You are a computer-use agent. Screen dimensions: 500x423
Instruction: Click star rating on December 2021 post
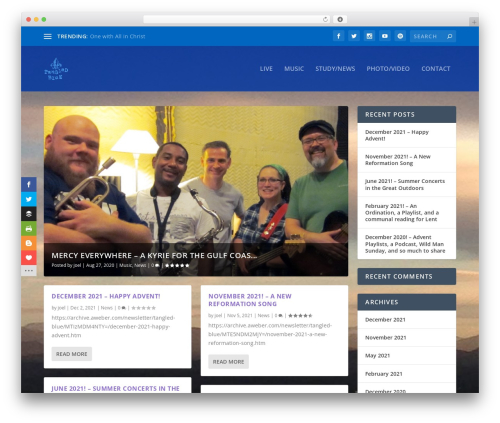pos(143,308)
